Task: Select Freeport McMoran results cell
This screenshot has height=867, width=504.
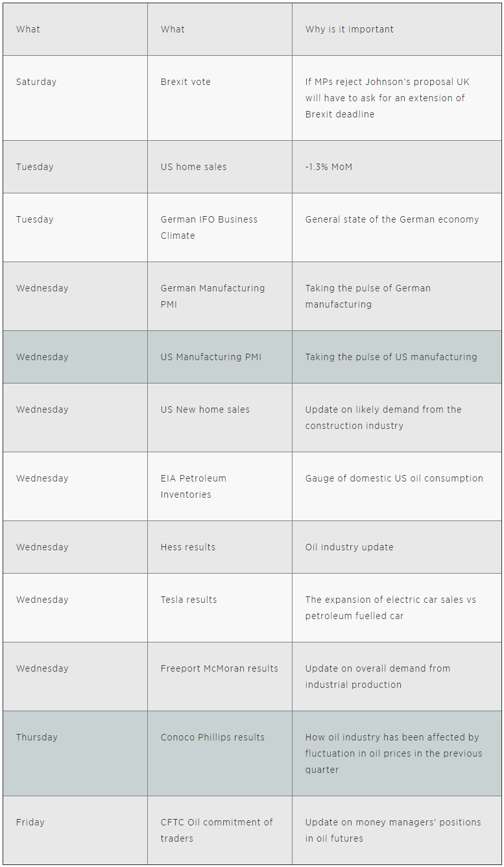Action: point(220,677)
